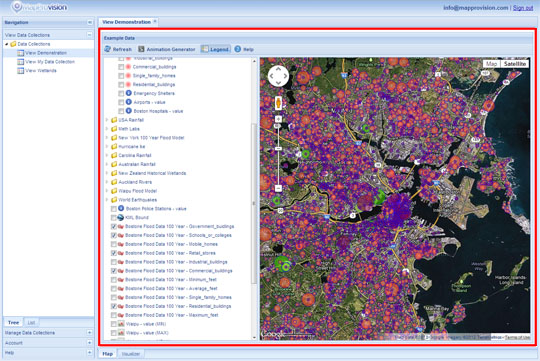Click the View My Data Collection grid icon
540x361 pixels.
[21, 62]
